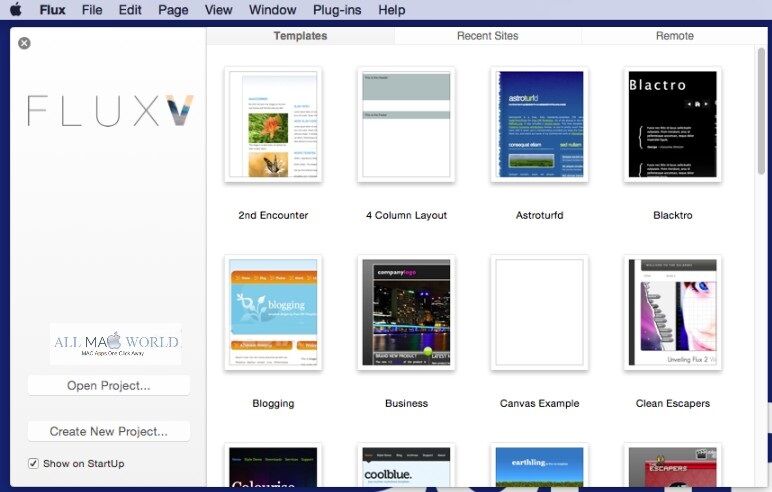Open the Apple menu
The image size is (772, 492).
[x=16, y=9]
